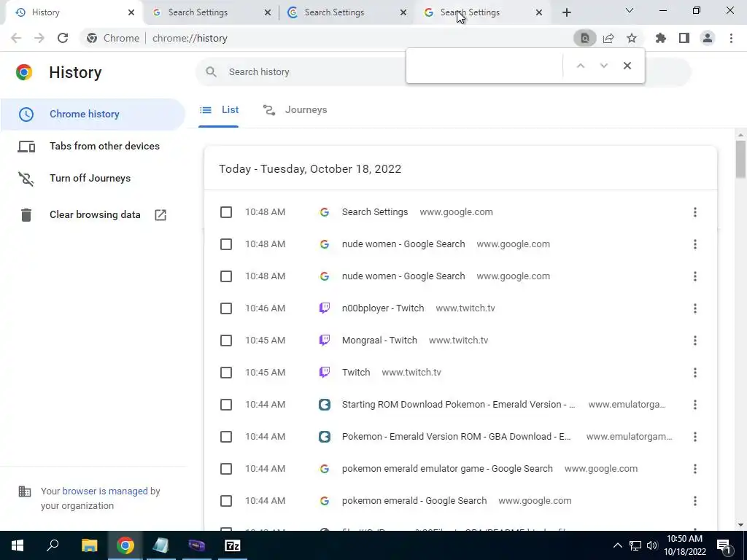Select the List tab
The image size is (747, 560).
tap(219, 110)
